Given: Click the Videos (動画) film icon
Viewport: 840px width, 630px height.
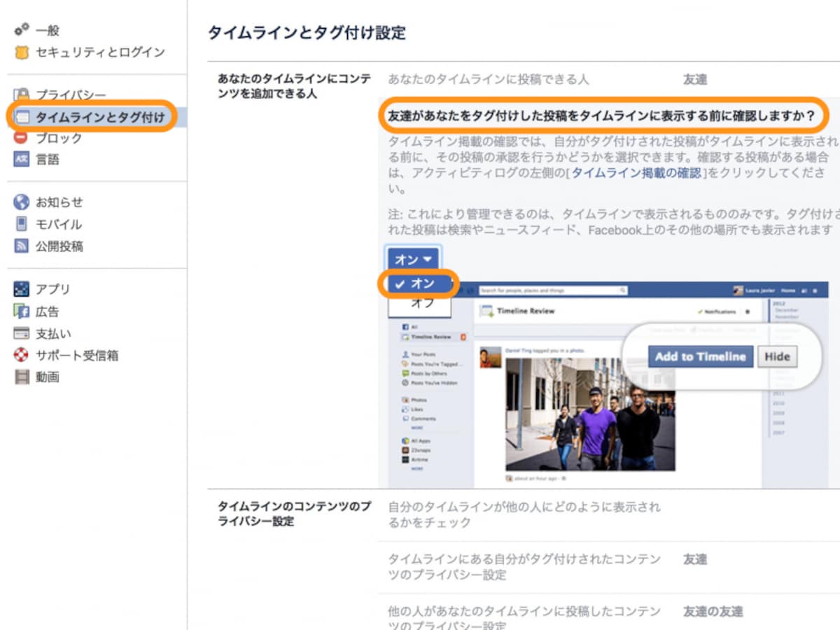Looking at the screenshot, I should point(22,377).
